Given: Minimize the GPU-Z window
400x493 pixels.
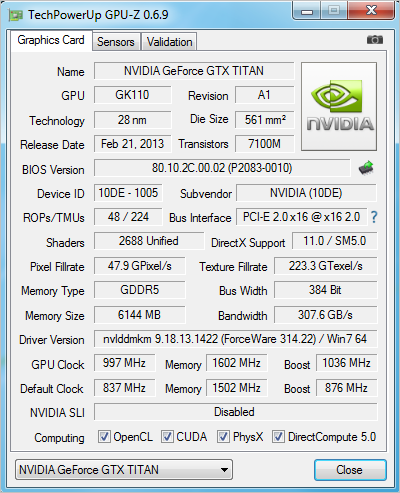Looking at the screenshot, I should 307,11.
